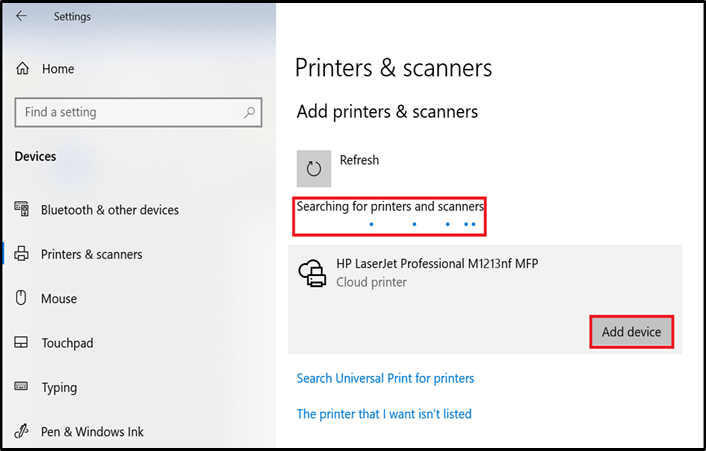The width and height of the screenshot is (706, 451).
Task: Go to Mouse settings
Action: pyautogui.click(x=59, y=298)
